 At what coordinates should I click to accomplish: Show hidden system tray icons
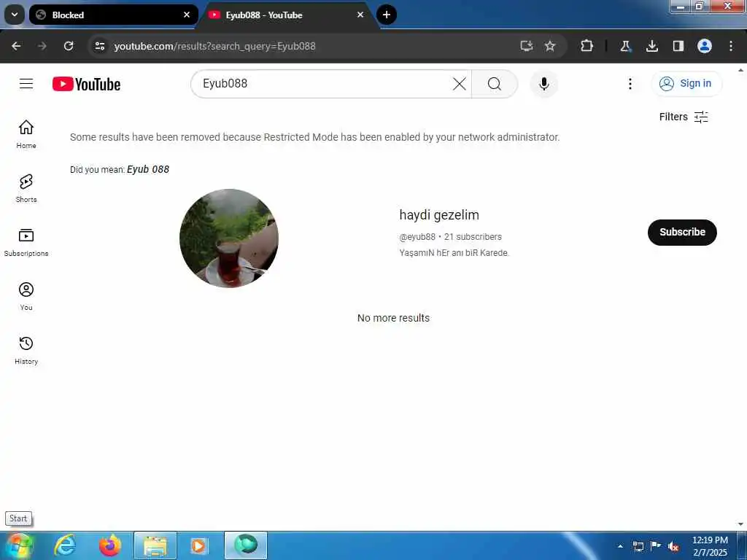click(x=620, y=546)
